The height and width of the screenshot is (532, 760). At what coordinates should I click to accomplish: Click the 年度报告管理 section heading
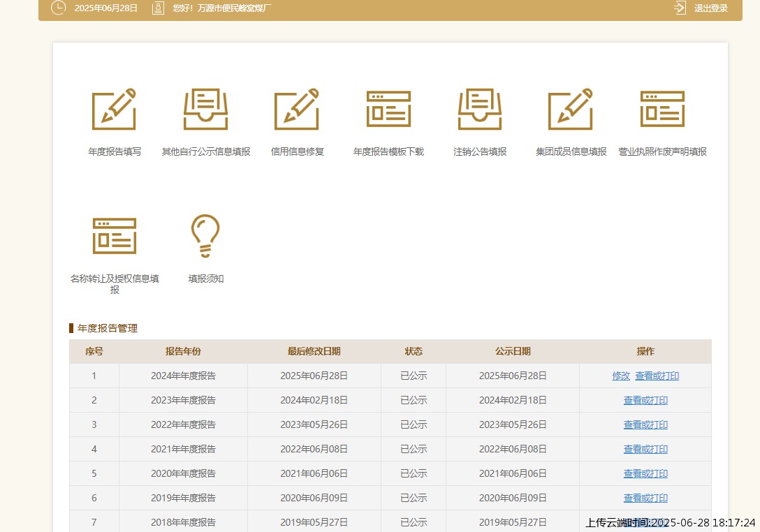(108, 328)
